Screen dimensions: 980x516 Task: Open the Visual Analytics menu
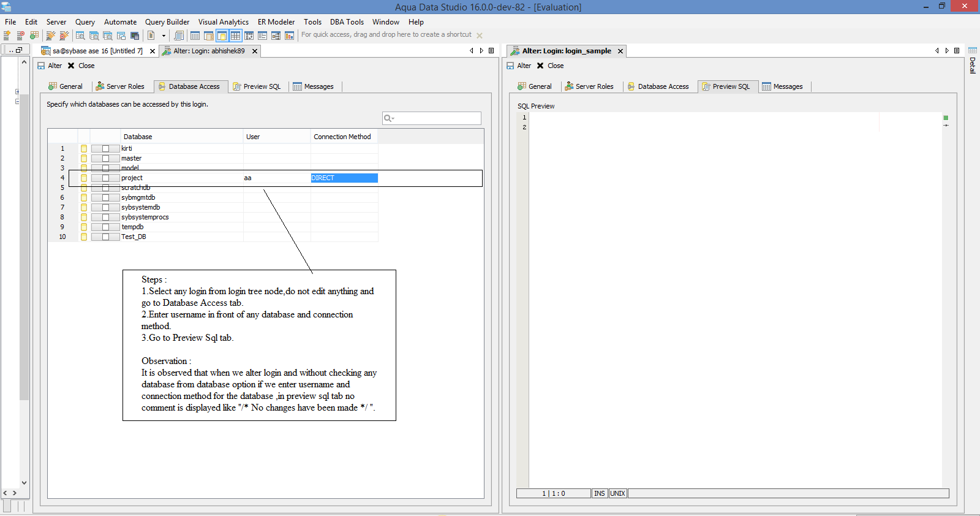pos(224,22)
